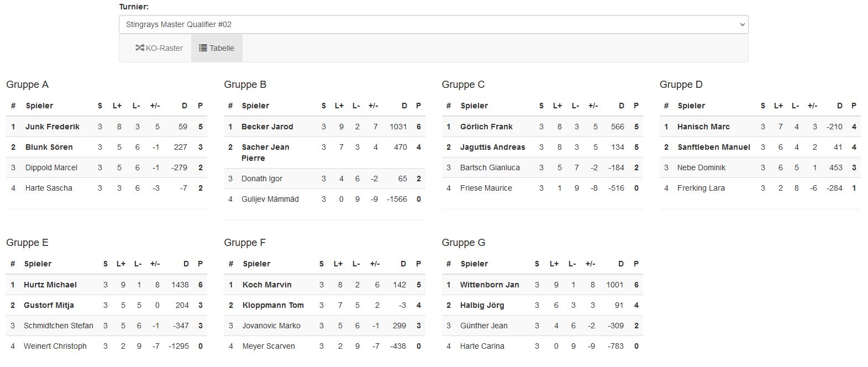Select player Junk Frederik in Gruppe A
This screenshot has height=367, width=868.
click(x=52, y=127)
